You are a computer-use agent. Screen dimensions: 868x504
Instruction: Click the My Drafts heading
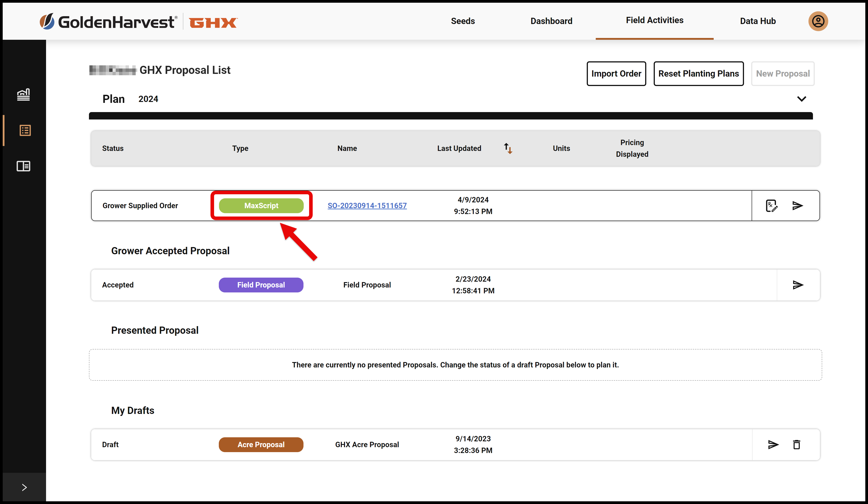133,410
